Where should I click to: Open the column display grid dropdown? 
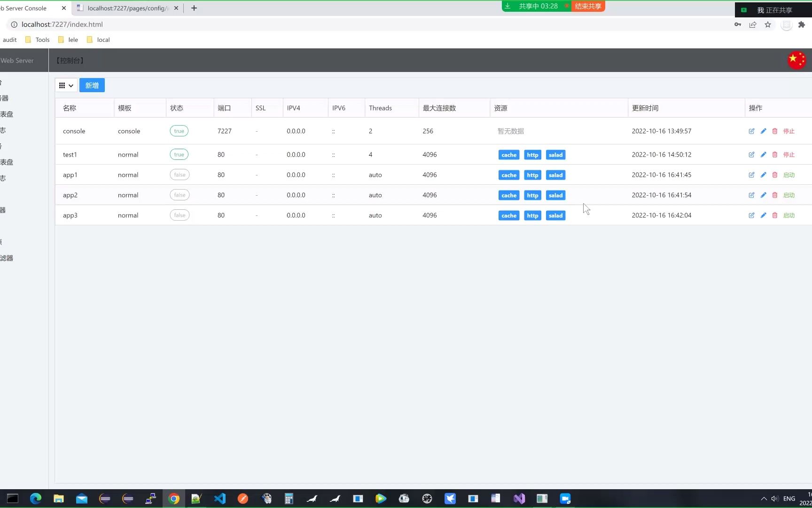pyautogui.click(x=66, y=86)
